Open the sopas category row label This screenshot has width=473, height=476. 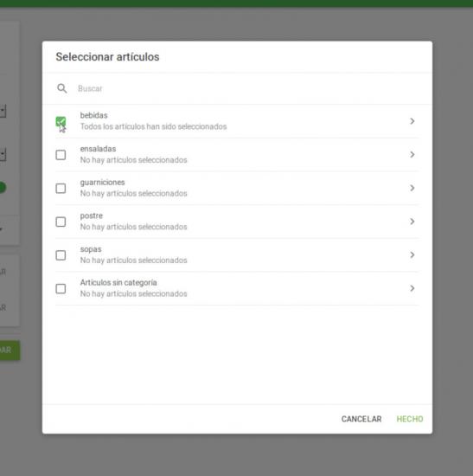coord(91,249)
